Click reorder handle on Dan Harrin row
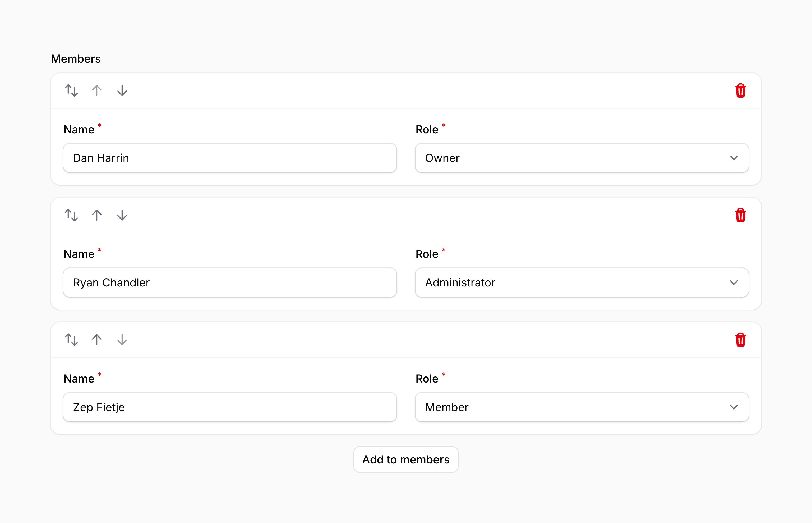The width and height of the screenshot is (812, 523). pos(71,91)
